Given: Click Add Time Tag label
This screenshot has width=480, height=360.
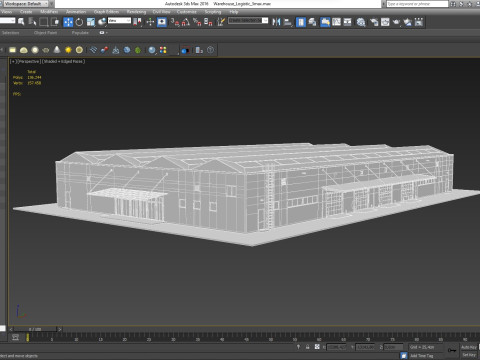Looking at the screenshot, I should tap(422, 356).
